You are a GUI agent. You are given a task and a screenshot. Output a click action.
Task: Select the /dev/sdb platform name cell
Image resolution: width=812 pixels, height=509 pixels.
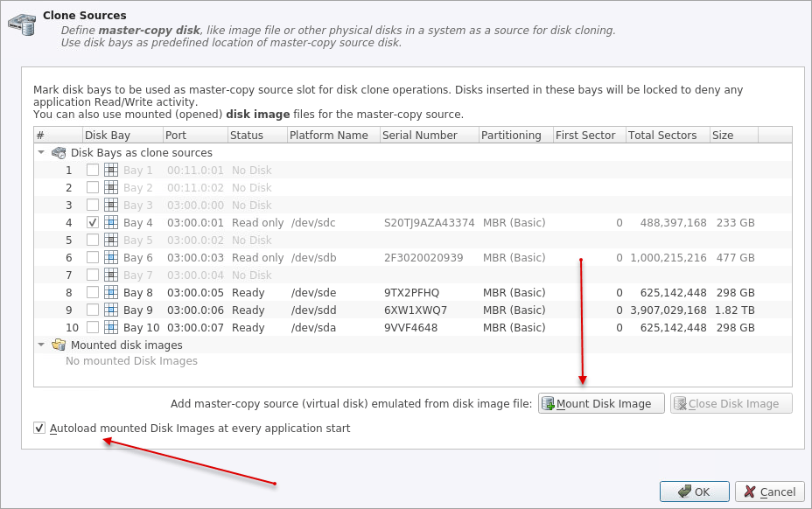point(313,257)
